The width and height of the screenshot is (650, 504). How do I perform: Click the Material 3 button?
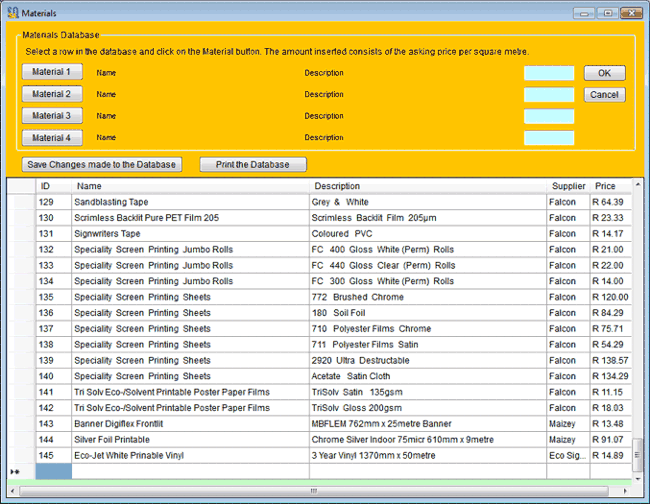click(x=51, y=116)
